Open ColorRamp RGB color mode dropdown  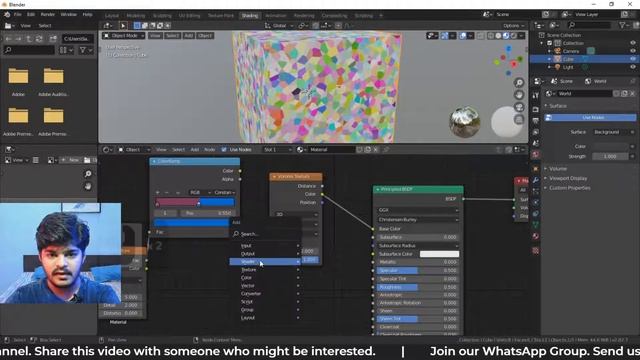coord(199,192)
